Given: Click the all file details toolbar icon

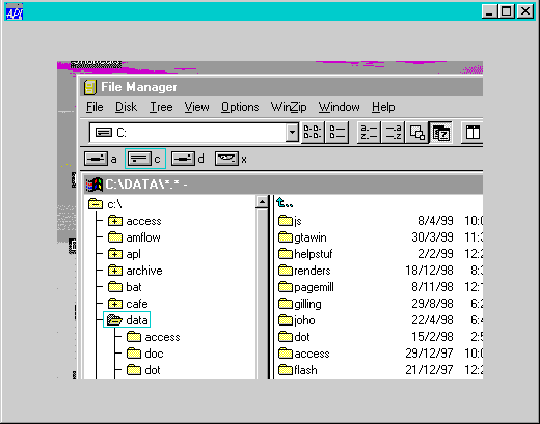Looking at the screenshot, I should tap(337, 132).
